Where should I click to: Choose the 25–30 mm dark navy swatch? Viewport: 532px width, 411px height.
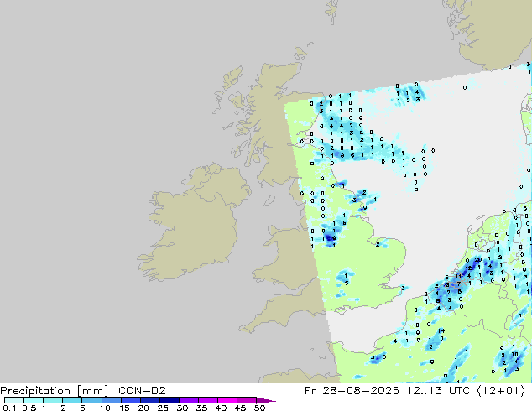coord(170,400)
